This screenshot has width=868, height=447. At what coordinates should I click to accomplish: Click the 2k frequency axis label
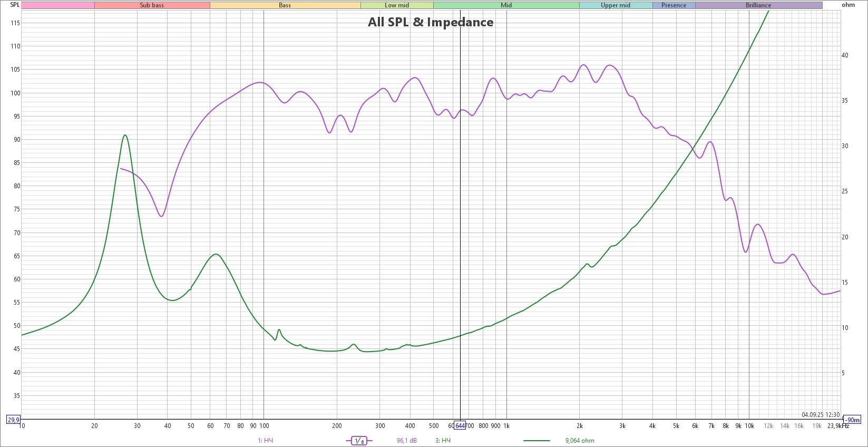point(580,426)
